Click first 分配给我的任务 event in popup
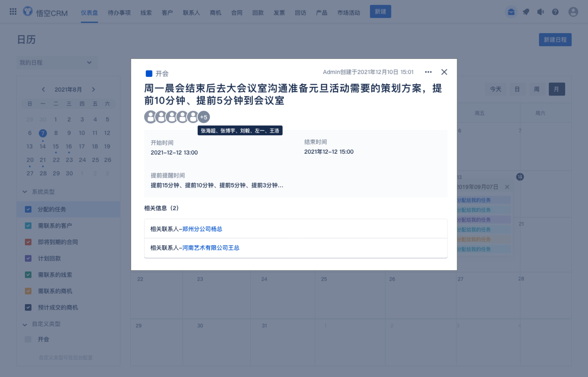588x377 pixels. tap(483, 200)
